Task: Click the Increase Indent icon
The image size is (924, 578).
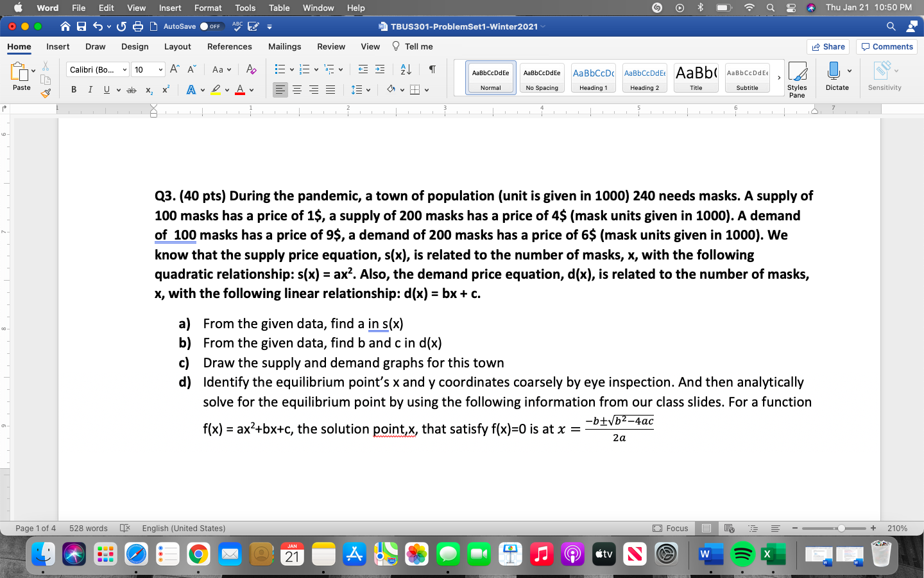Action: click(x=380, y=69)
